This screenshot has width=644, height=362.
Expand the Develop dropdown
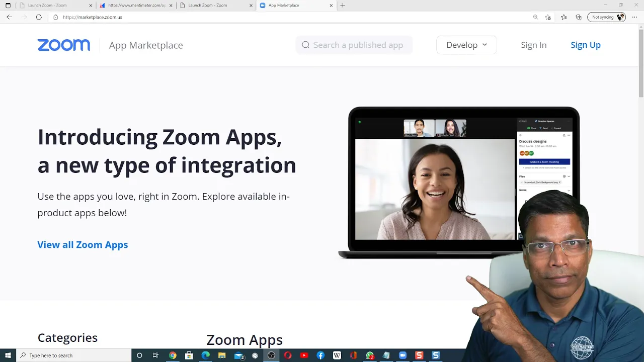[466, 45]
